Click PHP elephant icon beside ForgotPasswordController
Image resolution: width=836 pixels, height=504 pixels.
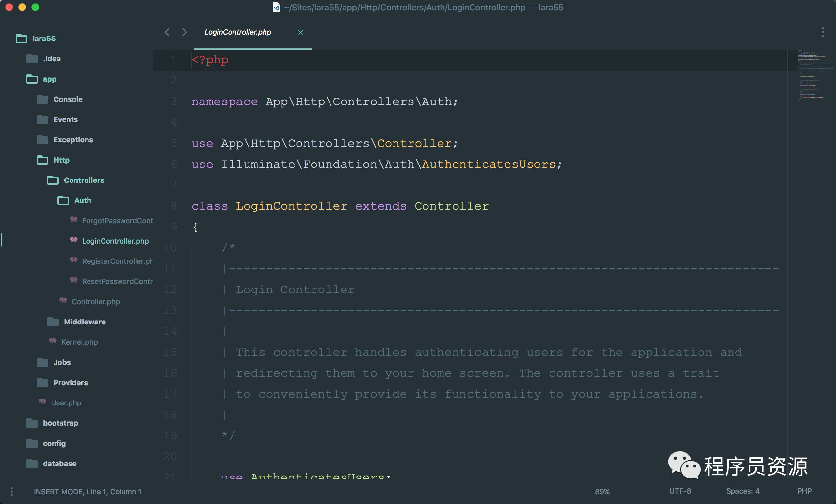point(73,219)
